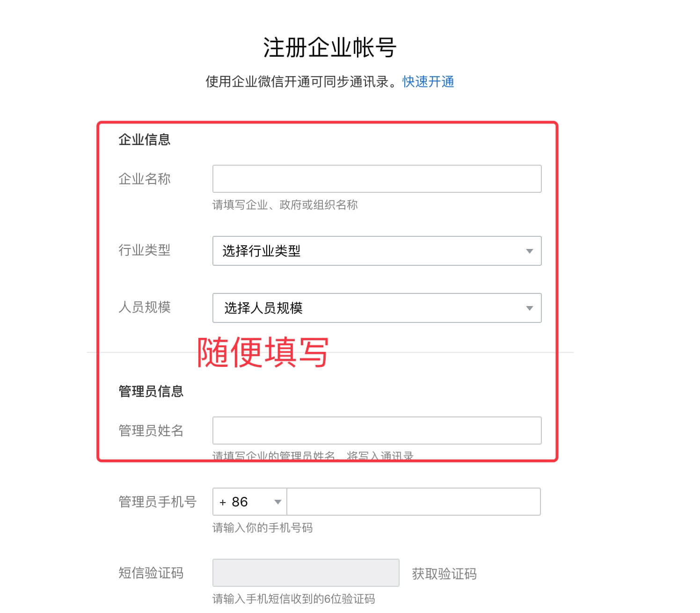Select the 短信验证码 verification code box
Viewport: 700px width, 613px height.
tap(305, 573)
